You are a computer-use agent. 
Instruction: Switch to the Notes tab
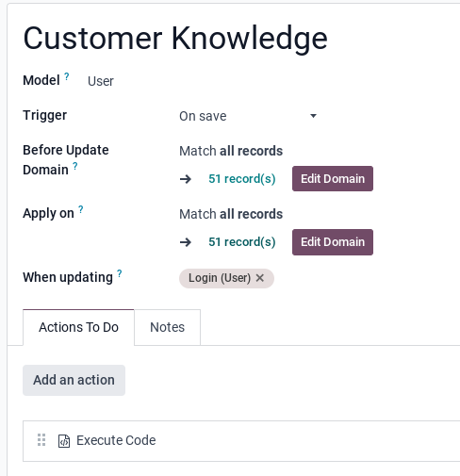[x=167, y=327]
